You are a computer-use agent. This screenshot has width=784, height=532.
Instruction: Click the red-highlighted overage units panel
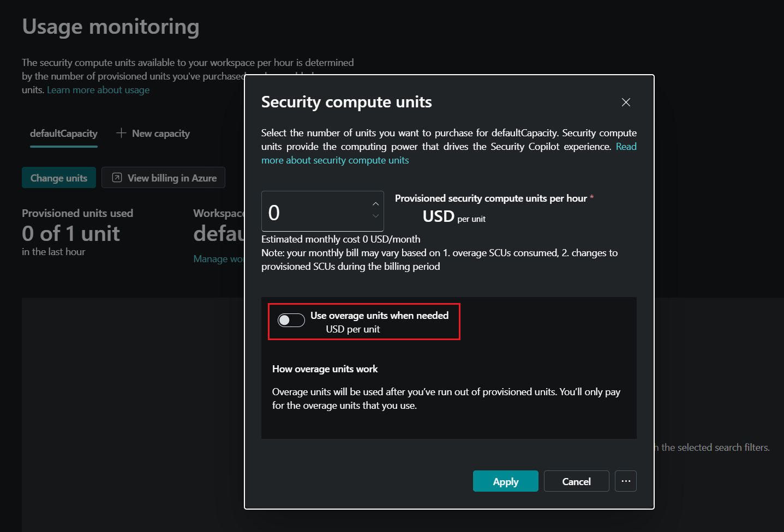click(x=363, y=322)
